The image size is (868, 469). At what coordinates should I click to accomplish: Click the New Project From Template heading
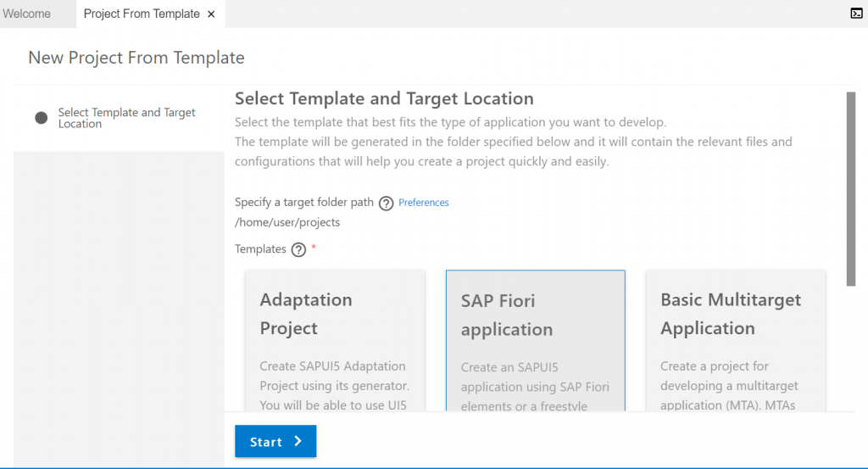point(136,58)
